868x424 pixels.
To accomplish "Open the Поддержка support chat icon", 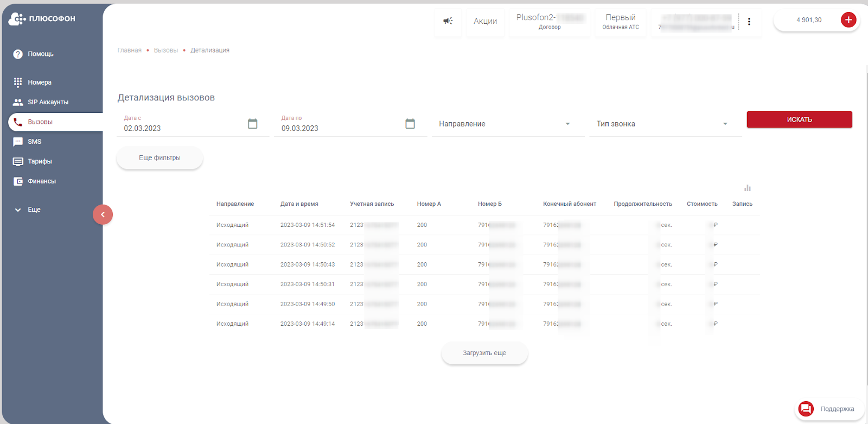I will (806, 409).
